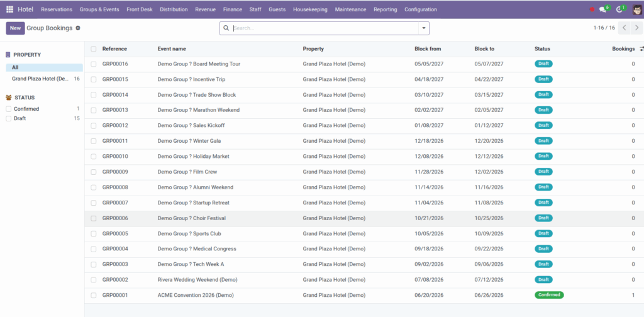Sort by Reference column header
The width and height of the screenshot is (644, 317).
114,49
